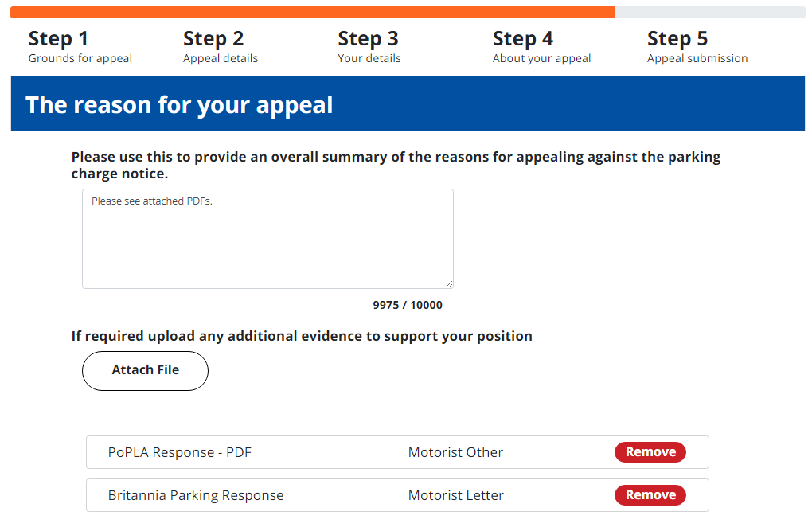Click the upload additional evidence label
Image resolution: width=812 pixels, height=527 pixels.
302,336
